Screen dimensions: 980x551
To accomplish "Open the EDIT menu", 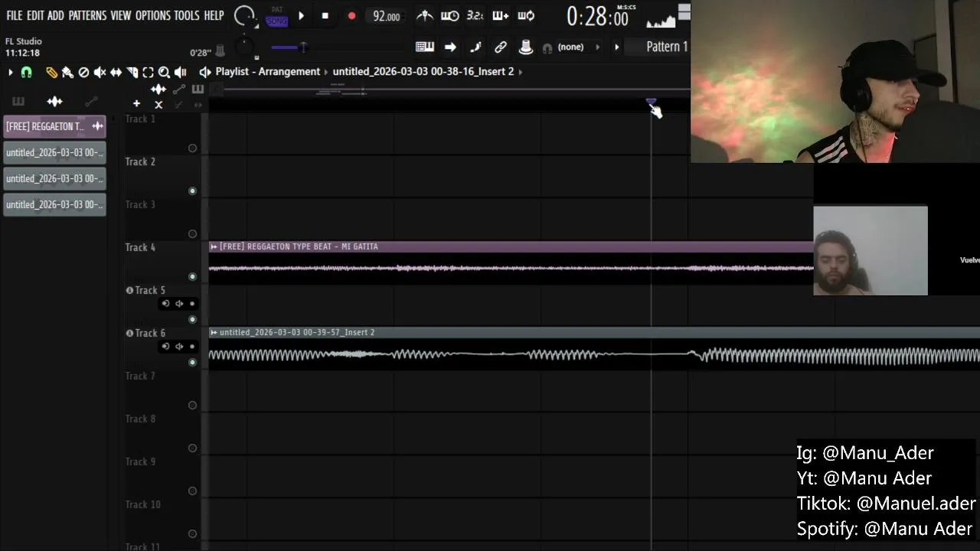I will point(35,15).
